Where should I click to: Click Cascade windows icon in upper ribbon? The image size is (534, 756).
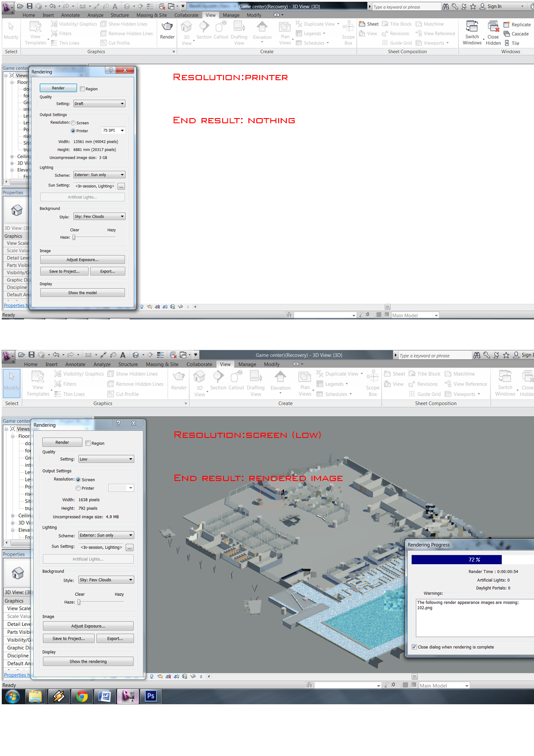[507, 34]
